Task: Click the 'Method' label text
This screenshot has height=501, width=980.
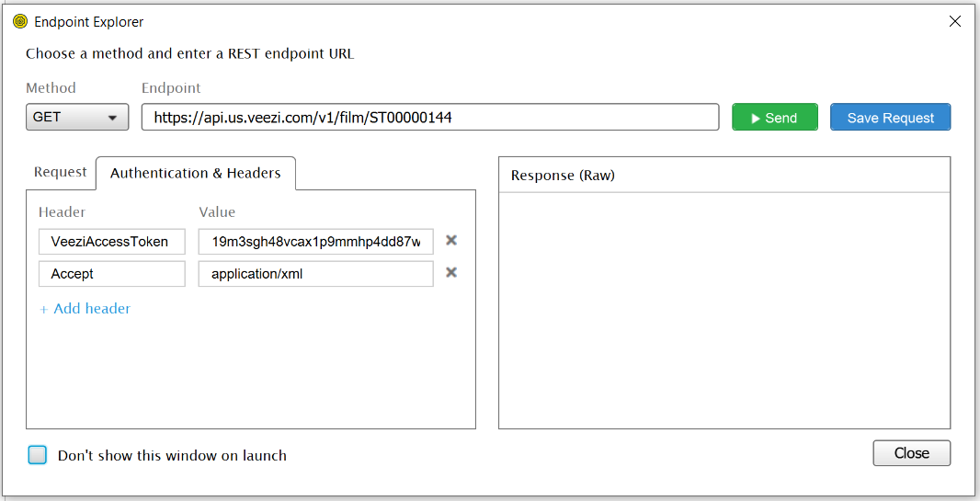Action: point(51,88)
